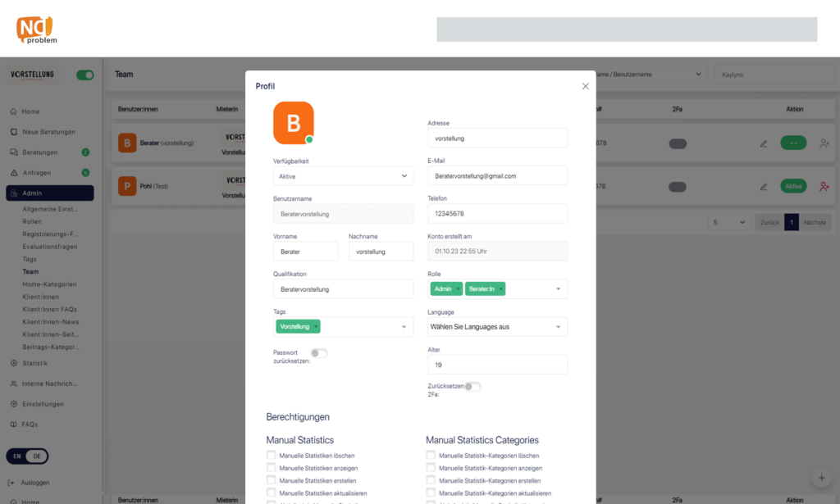Click the Ausloggen logout icon
840x504 pixels.
[x=13, y=483]
